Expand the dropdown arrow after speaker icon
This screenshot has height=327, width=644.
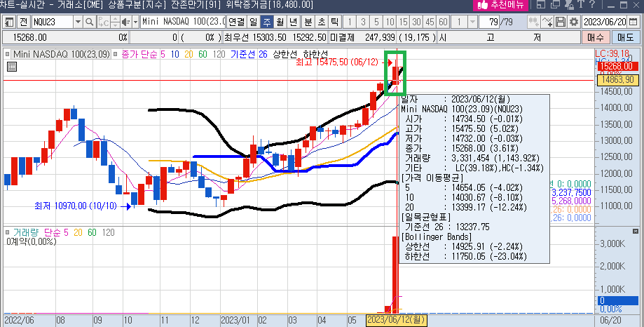[135, 22]
